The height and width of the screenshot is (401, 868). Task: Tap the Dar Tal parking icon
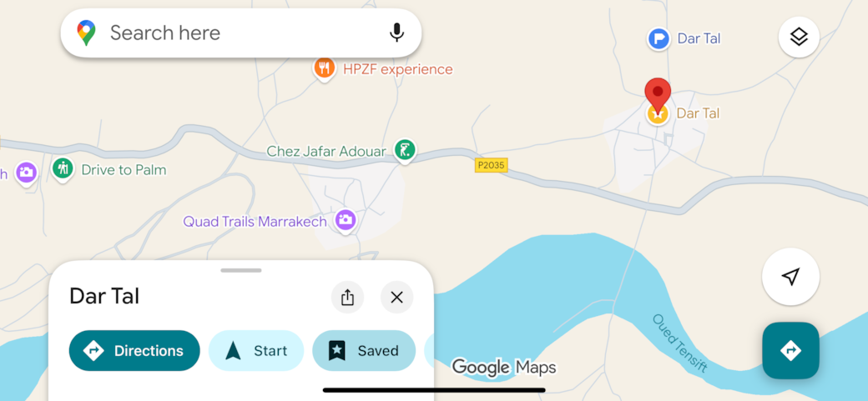pyautogui.click(x=659, y=39)
